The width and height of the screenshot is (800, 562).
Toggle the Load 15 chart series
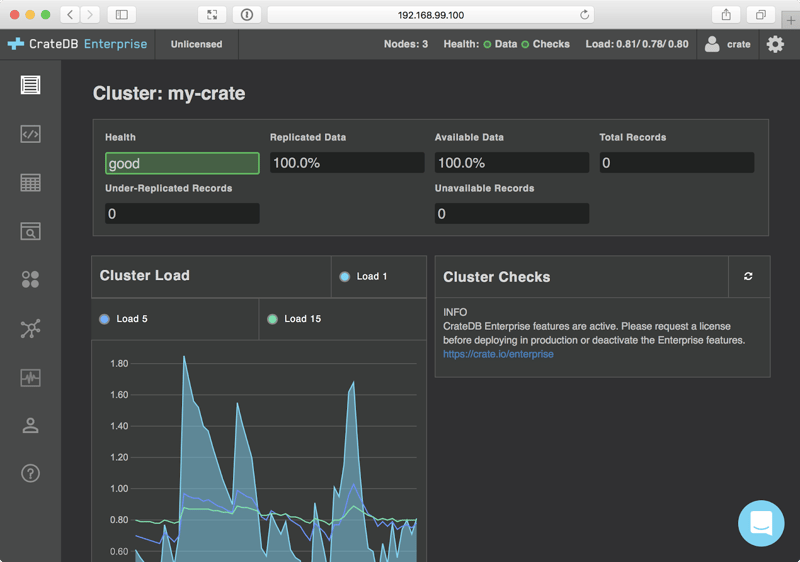tap(343, 319)
